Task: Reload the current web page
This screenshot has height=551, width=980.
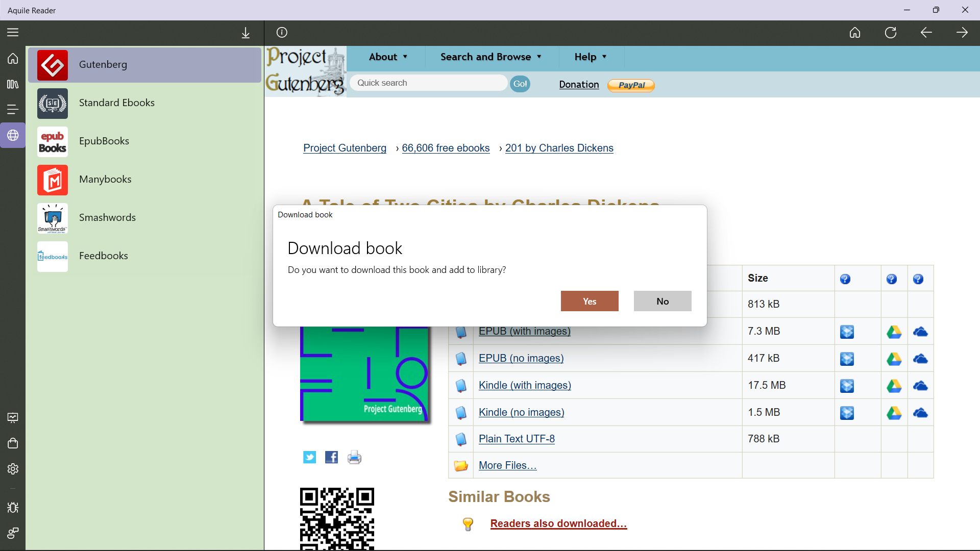Action: (x=891, y=33)
